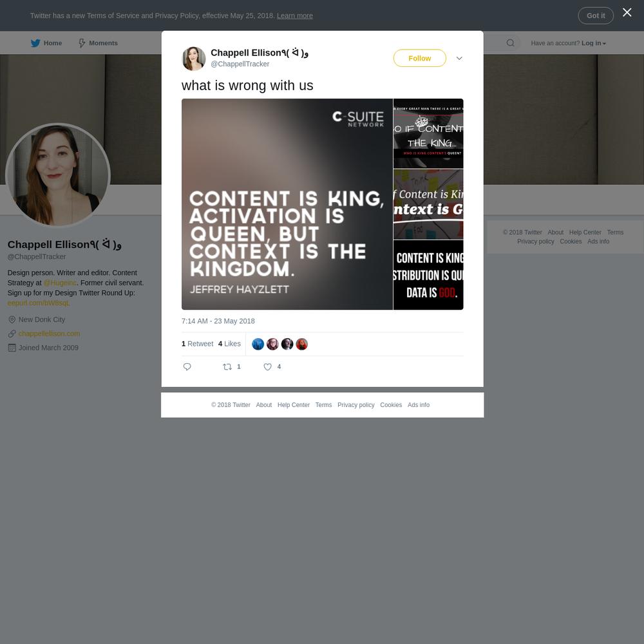Click the Chappell Ellison name in the tweet header
Viewport: 644px width, 644px height.
tap(259, 53)
